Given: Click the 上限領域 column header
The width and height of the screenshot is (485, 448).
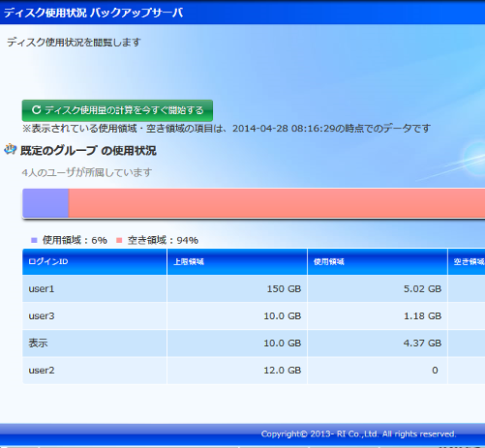Looking at the screenshot, I should [237, 261].
